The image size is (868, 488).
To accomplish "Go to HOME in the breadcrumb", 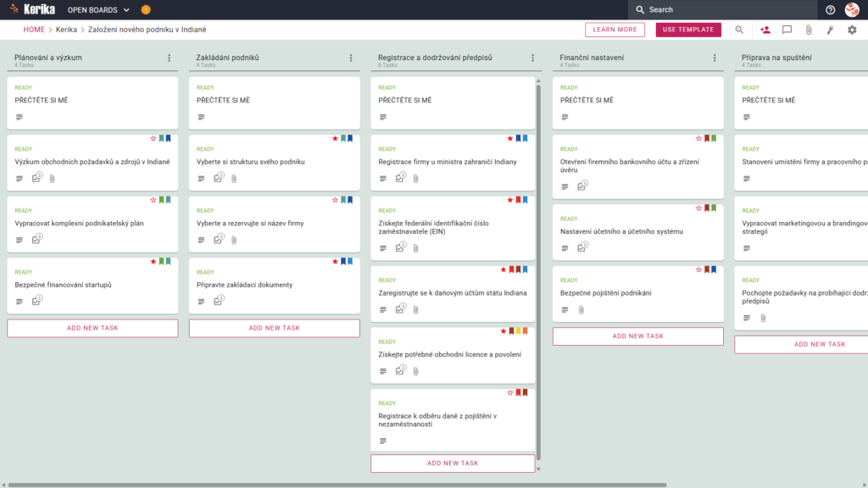I will point(34,30).
